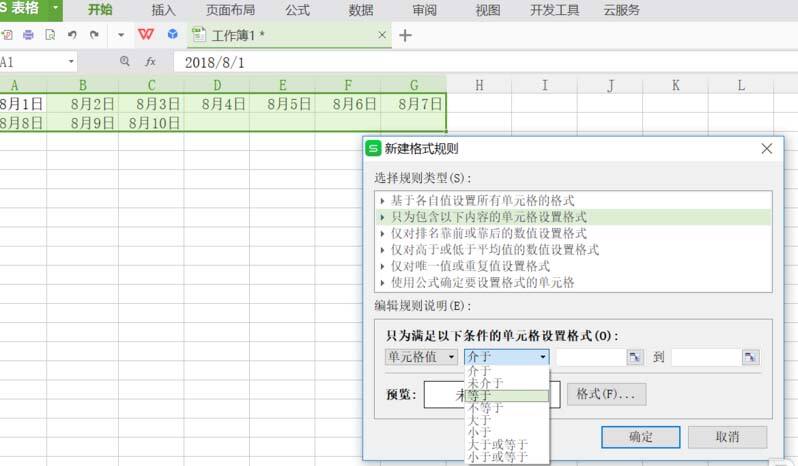Switch to the 数据 ribbon tab
The image size is (798, 466).
click(361, 10)
